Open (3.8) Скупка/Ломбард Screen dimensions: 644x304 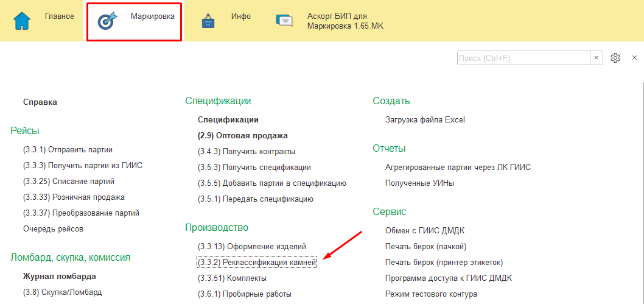pyautogui.click(x=63, y=292)
